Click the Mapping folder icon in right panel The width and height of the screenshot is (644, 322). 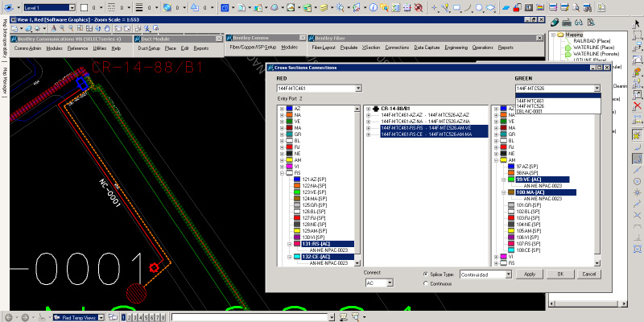click(x=561, y=36)
